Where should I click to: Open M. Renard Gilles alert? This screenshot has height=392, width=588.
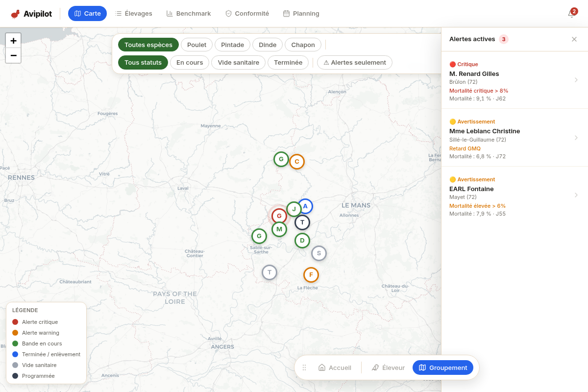[514, 80]
